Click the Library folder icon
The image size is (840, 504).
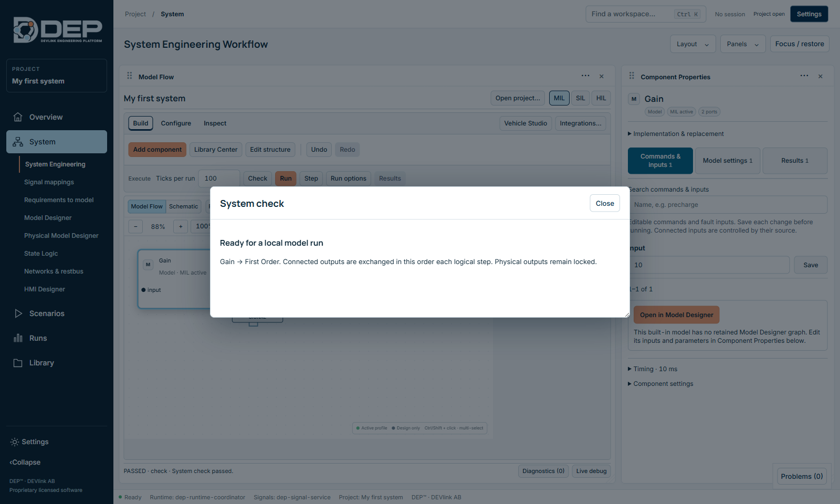tap(18, 363)
